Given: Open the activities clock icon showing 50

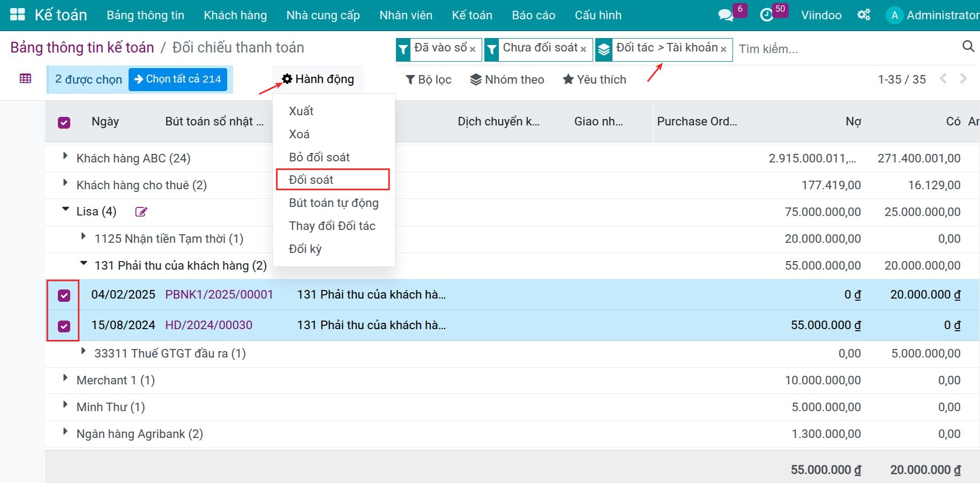Looking at the screenshot, I should click(x=767, y=14).
